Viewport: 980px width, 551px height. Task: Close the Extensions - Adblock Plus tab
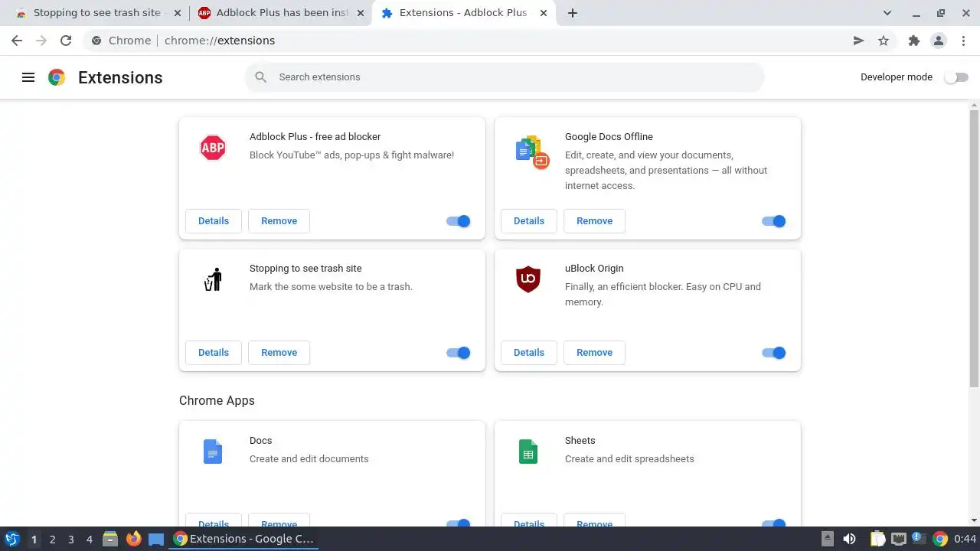tap(543, 13)
